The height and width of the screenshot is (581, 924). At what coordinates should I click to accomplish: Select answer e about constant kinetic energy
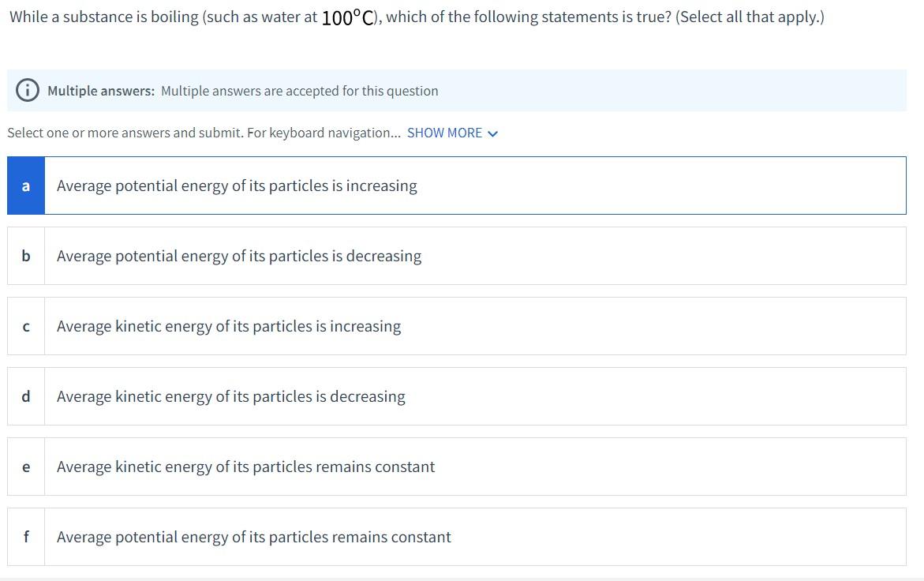click(x=316, y=467)
